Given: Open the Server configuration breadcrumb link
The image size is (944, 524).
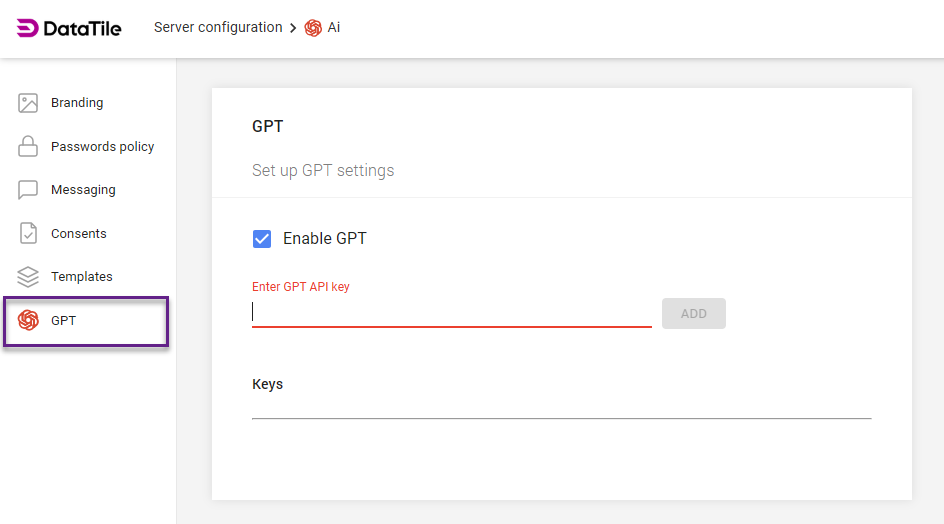Looking at the screenshot, I should [218, 28].
